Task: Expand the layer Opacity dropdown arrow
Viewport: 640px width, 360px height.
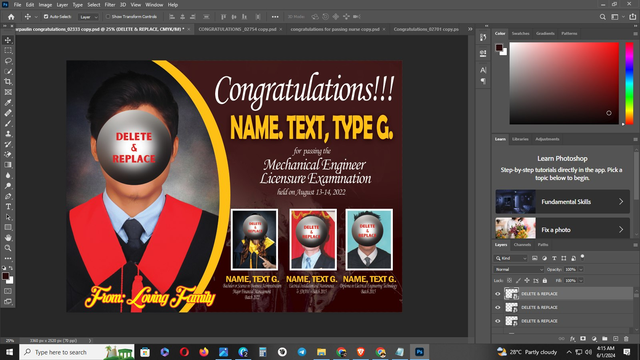Action: click(581, 269)
